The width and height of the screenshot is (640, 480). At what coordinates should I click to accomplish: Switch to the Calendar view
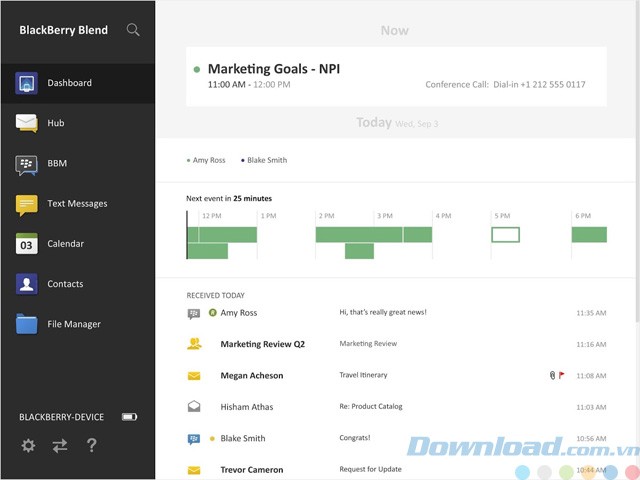77,244
